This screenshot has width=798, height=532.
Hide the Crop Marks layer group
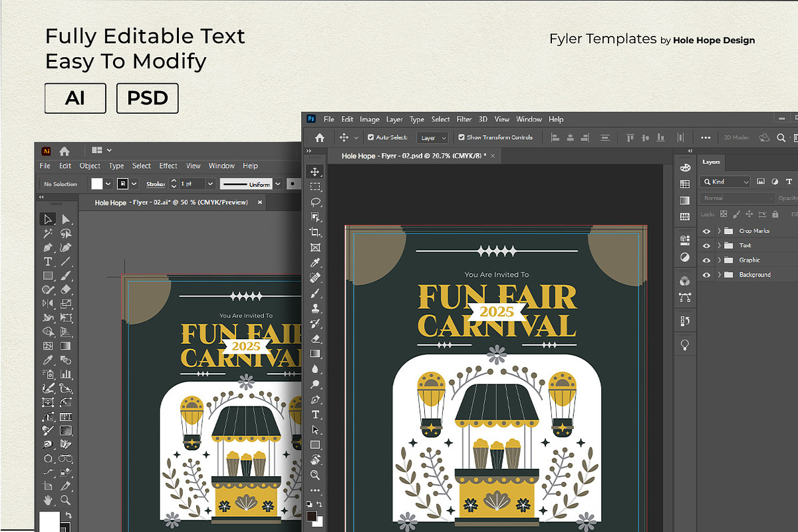tap(706, 231)
